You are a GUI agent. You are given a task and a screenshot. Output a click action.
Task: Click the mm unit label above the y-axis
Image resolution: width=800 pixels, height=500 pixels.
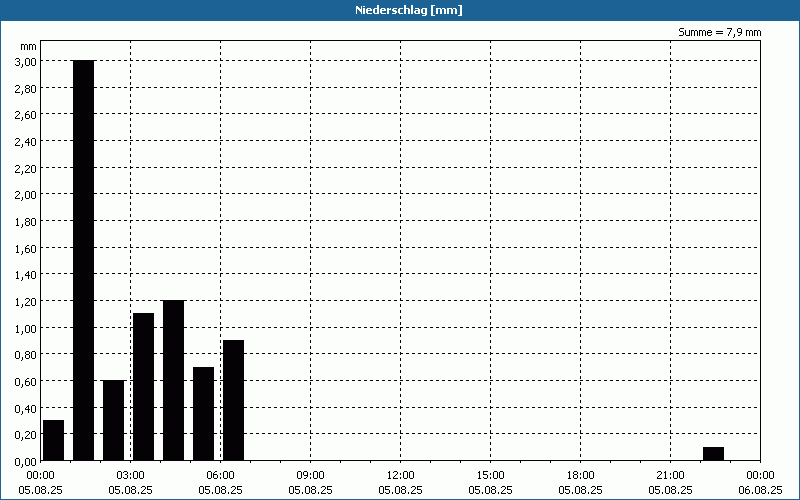28,46
